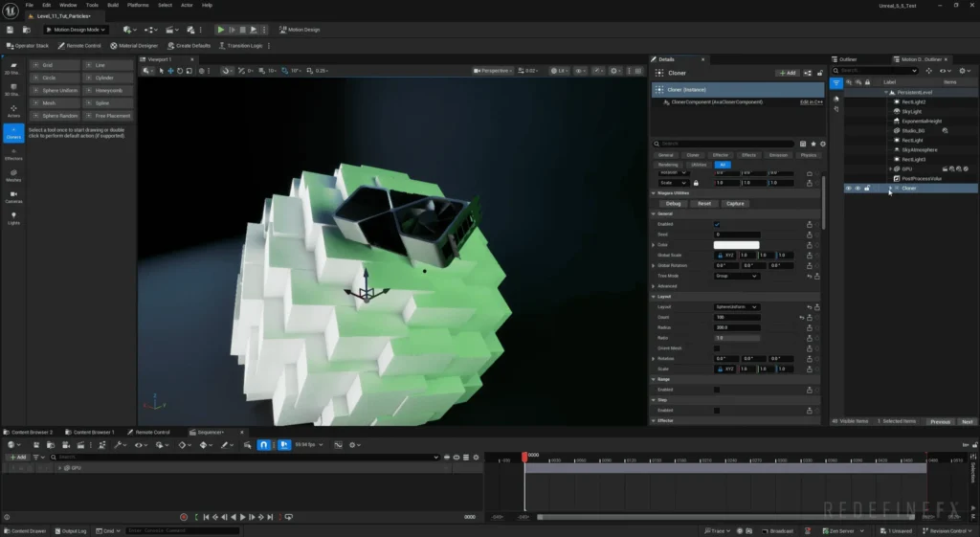980x537 pixels.
Task: Toggle sequencer magnet snapping icon
Action: tap(264, 444)
